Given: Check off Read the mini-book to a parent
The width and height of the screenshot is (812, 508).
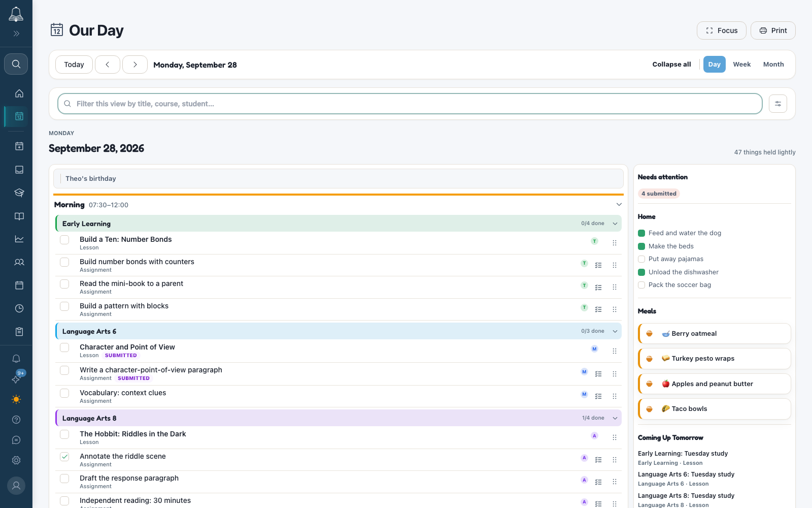Looking at the screenshot, I should coord(64,284).
